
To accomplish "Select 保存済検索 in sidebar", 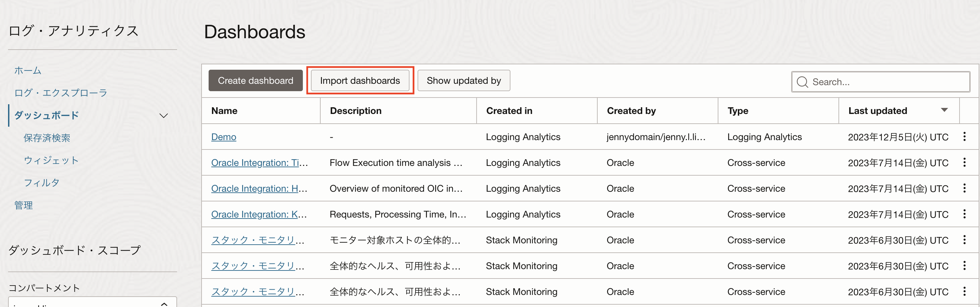I will click(47, 138).
